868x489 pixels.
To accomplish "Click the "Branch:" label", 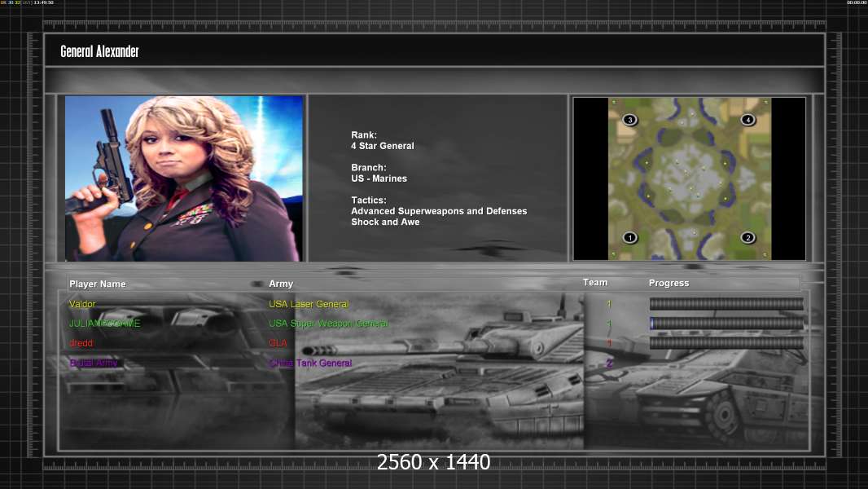I will (x=369, y=167).
